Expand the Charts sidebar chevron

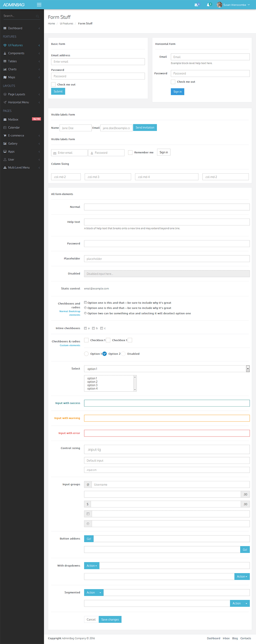click(x=39, y=69)
